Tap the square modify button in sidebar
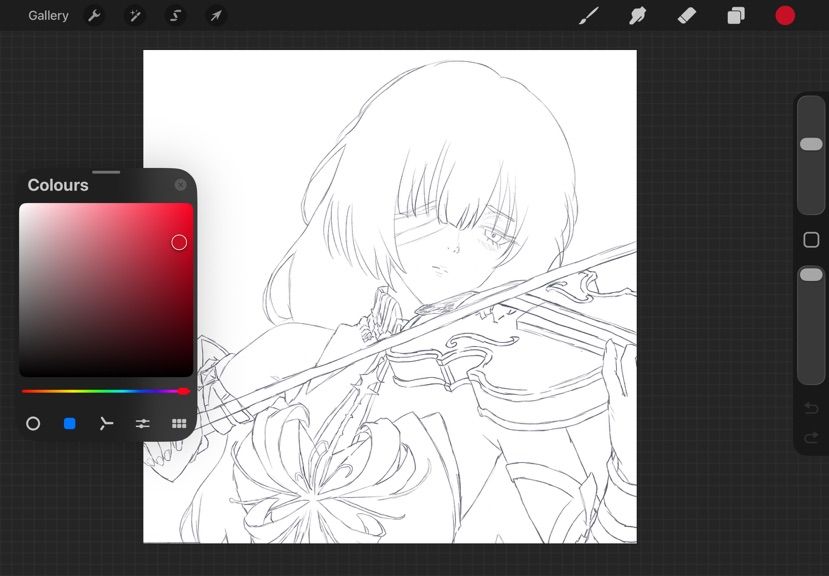829x576 pixels. point(811,240)
